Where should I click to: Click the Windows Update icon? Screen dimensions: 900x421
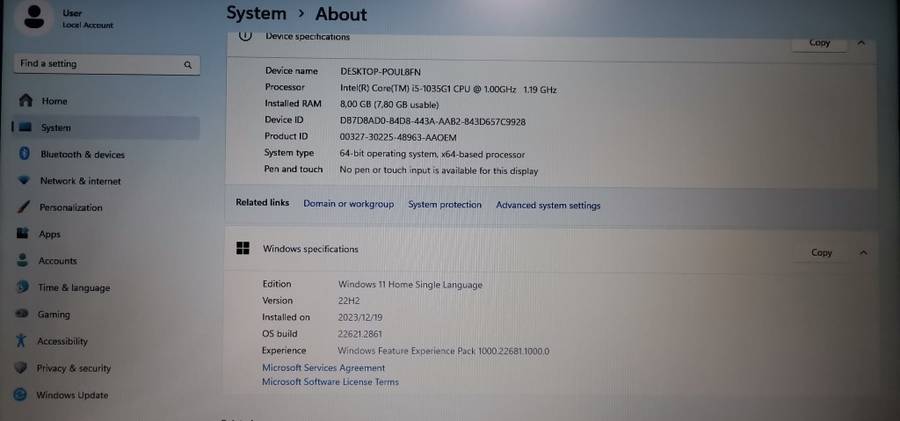pos(21,395)
